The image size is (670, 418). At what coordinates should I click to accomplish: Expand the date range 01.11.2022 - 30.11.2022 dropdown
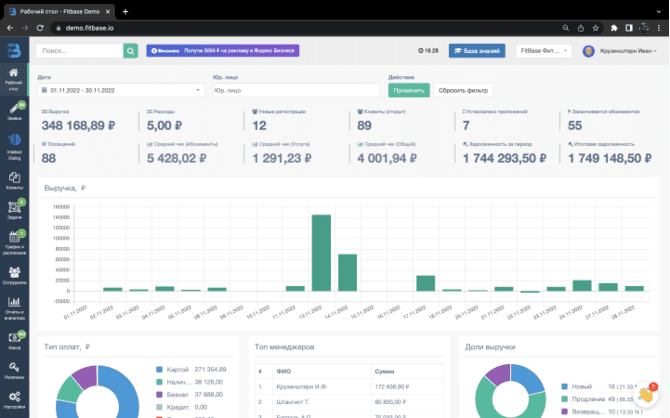tap(121, 90)
